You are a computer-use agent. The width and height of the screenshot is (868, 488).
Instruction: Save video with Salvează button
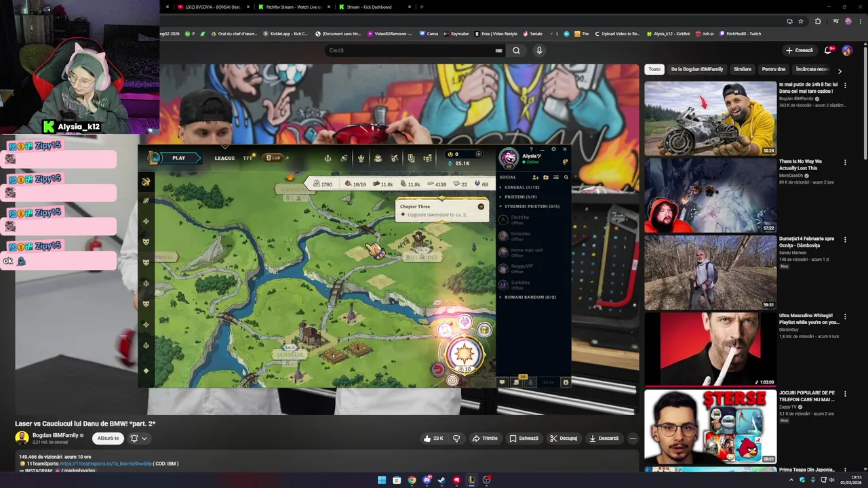(524, 439)
